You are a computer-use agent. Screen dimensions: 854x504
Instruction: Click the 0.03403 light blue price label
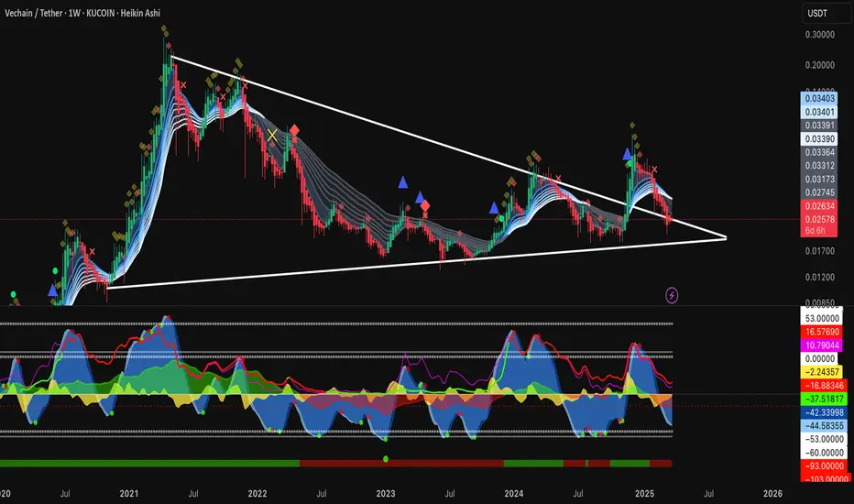pos(819,99)
